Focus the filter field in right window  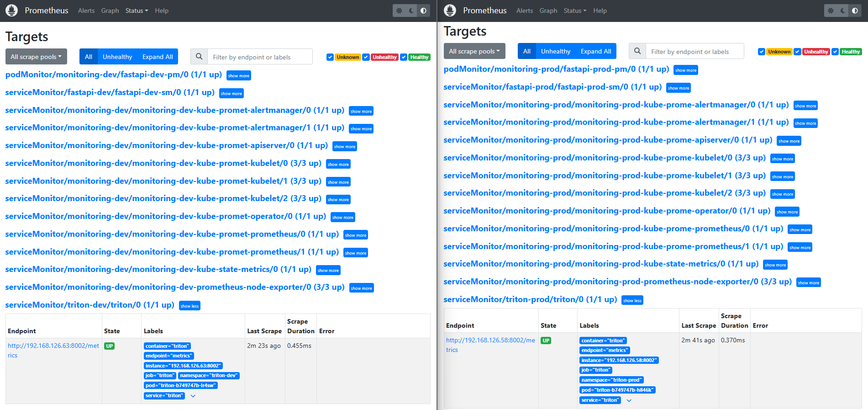click(695, 51)
